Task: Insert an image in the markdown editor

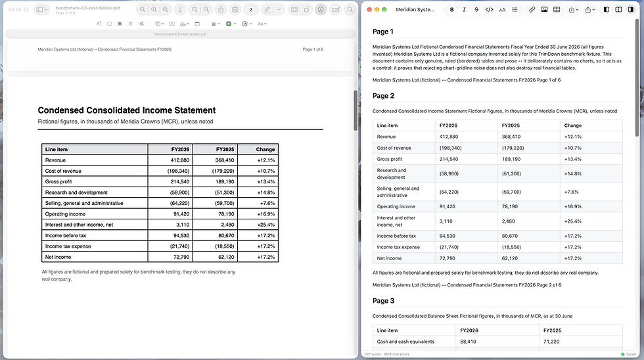Action: pos(544,9)
